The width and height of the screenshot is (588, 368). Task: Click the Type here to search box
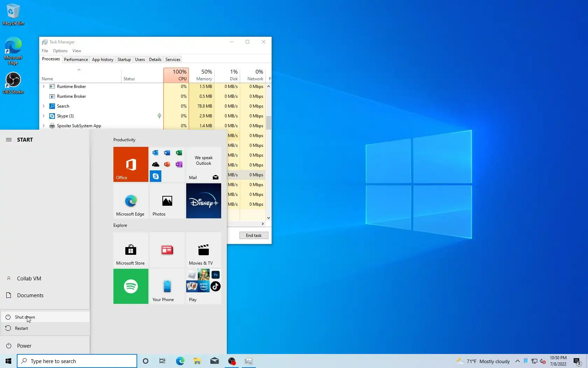(x=77, y=361)
